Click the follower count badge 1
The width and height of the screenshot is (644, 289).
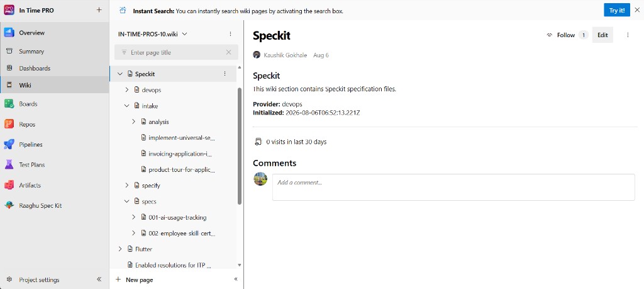point(583,35)
